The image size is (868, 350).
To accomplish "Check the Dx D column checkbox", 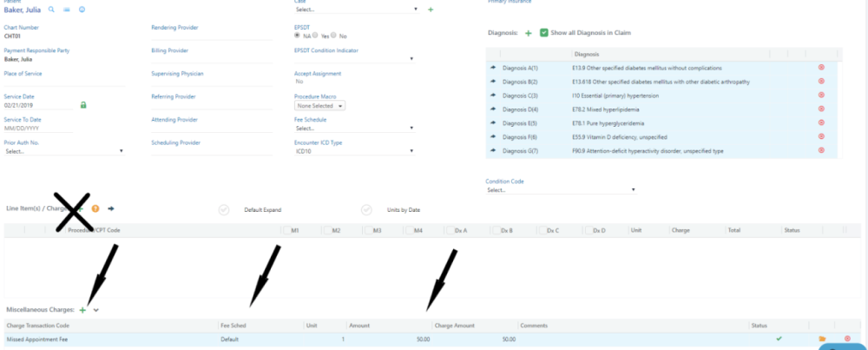I will tap(588, 230).
